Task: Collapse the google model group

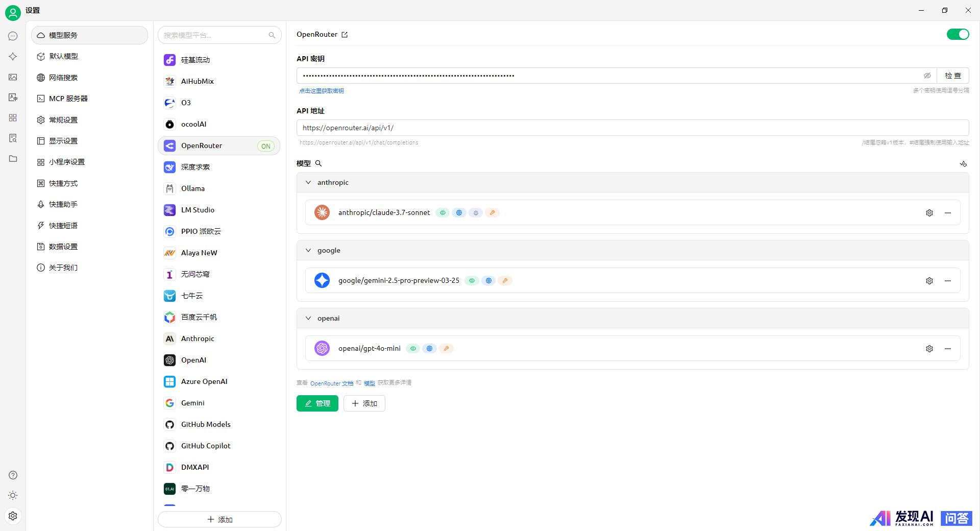Action: coord(308,250)
